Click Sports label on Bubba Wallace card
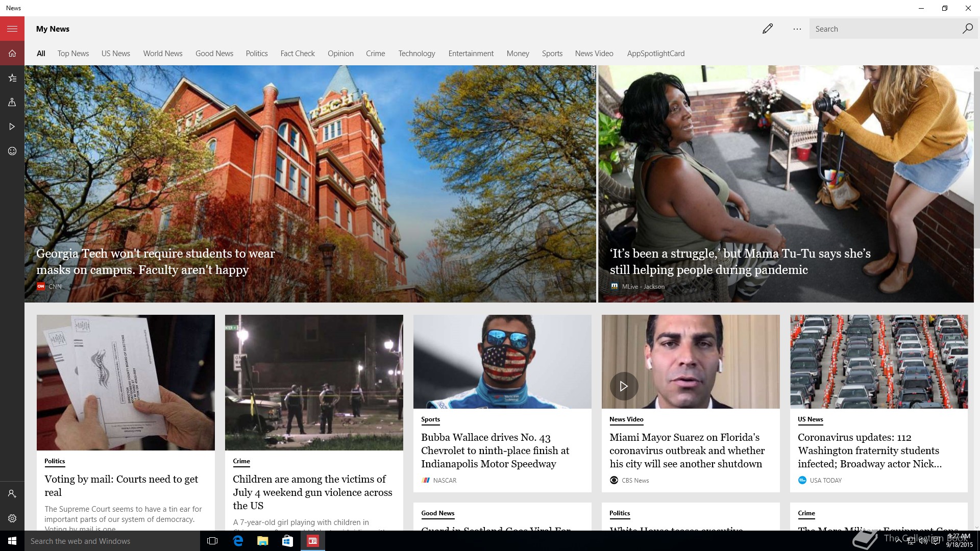980x551 pixels. (x=430, y=419)
